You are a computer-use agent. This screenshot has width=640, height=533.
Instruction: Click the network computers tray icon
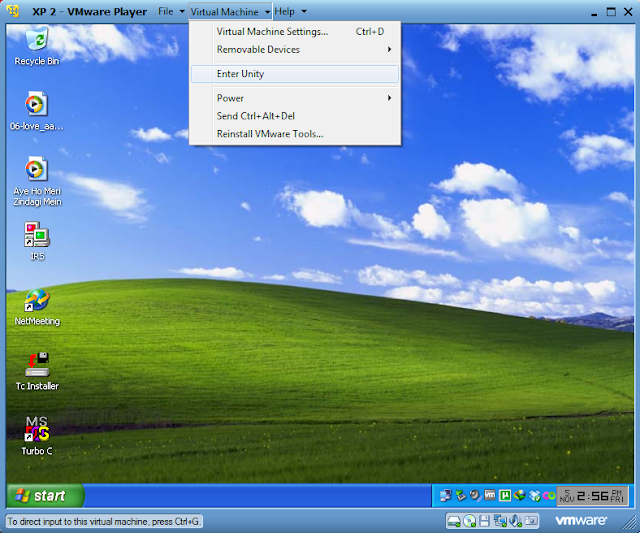pos(446,495)
